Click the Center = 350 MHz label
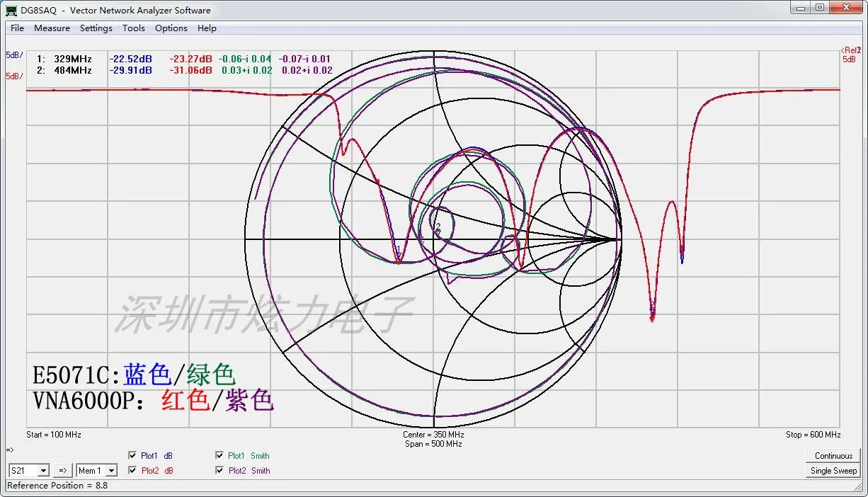 [x=433, y=435]
